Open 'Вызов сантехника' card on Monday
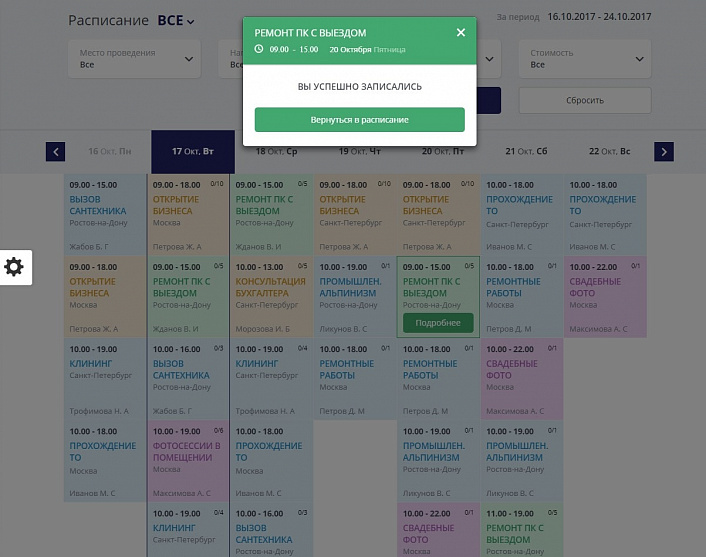 coord(105,213)
